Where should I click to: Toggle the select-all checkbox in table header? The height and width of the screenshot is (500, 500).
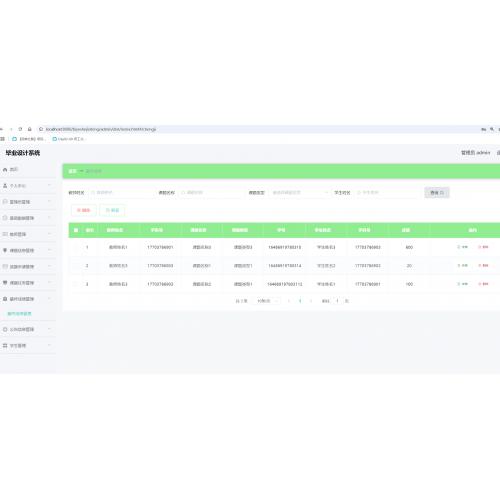click(x=76, y=230)
